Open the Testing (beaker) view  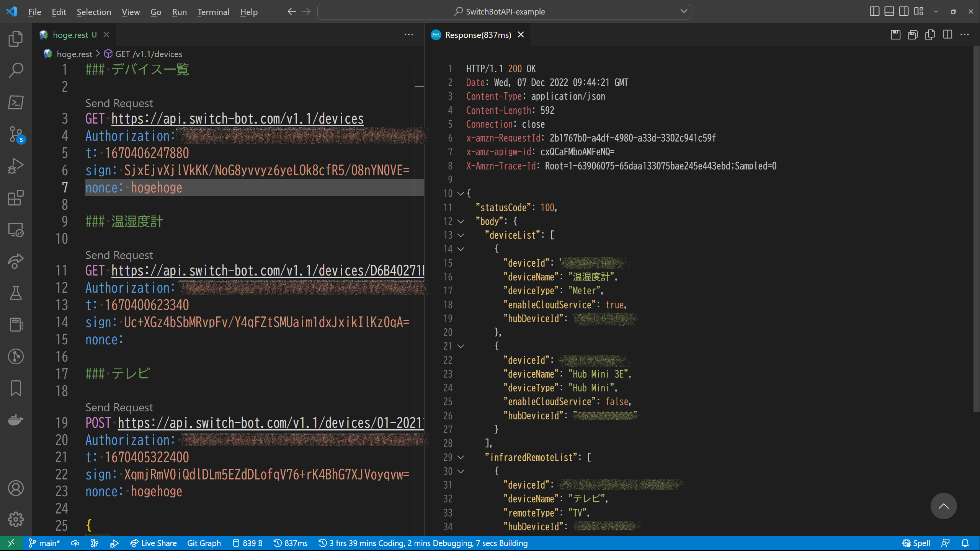15,293
